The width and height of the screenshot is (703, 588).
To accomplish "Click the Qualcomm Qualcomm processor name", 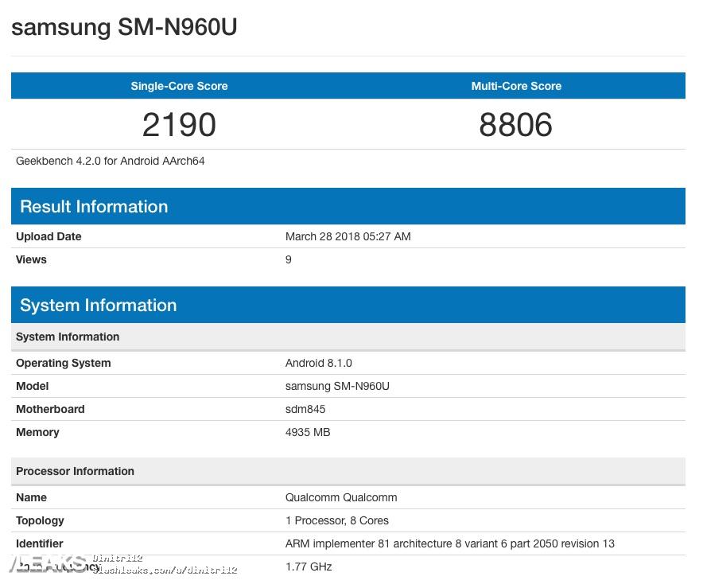I will coord(341,497).
